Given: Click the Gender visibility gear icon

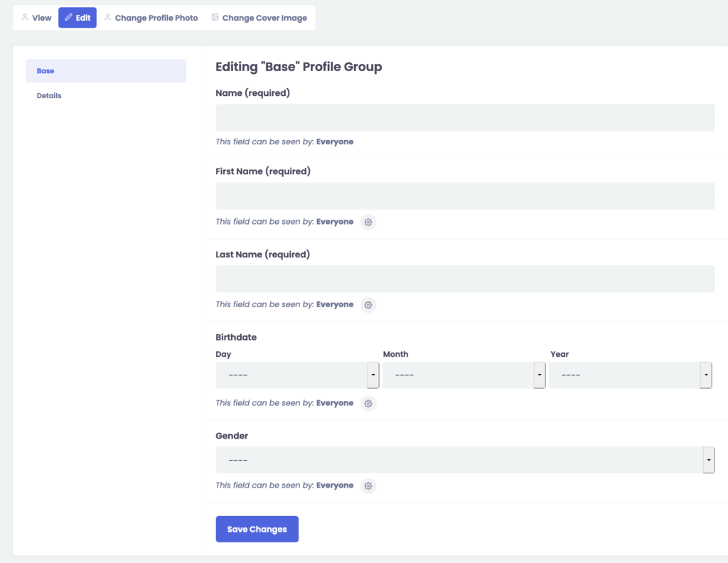Looking at the screenshot, I should click(368, 486).
